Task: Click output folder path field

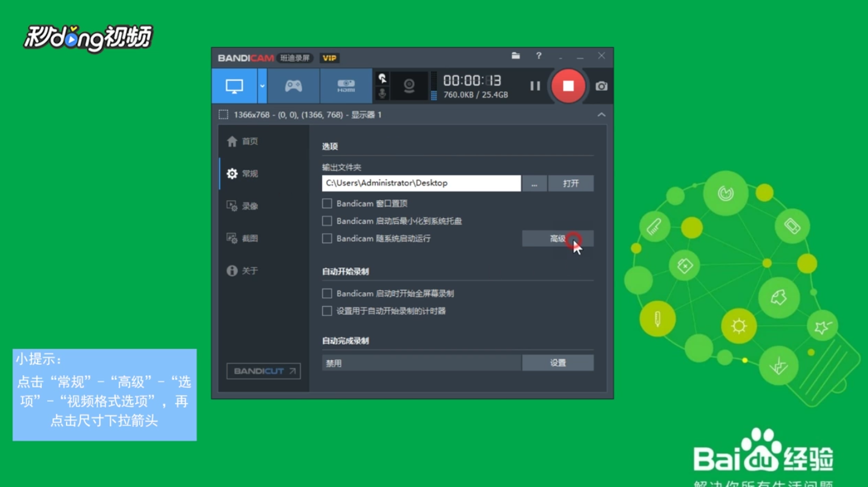Action: pos(421,183)
